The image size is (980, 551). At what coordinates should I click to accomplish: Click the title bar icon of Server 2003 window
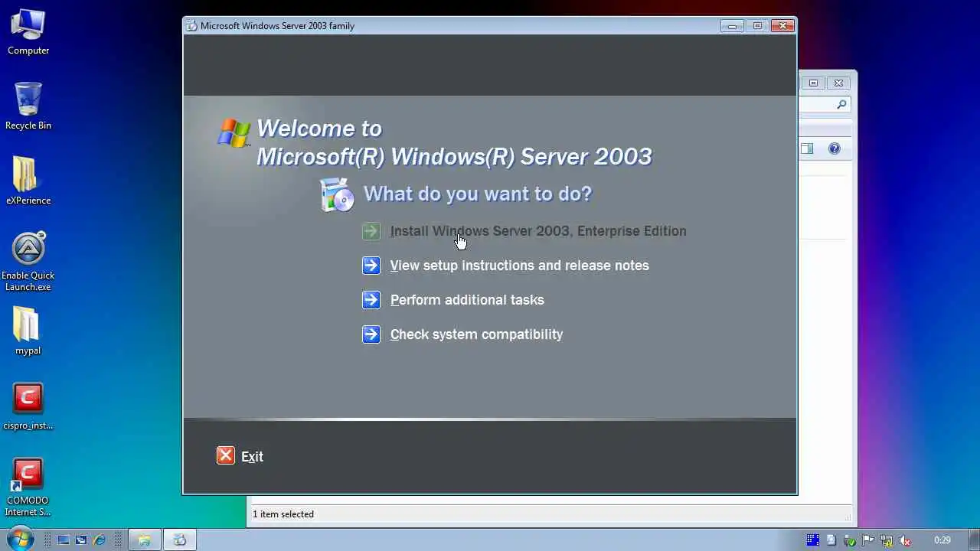tap(191, 25)
